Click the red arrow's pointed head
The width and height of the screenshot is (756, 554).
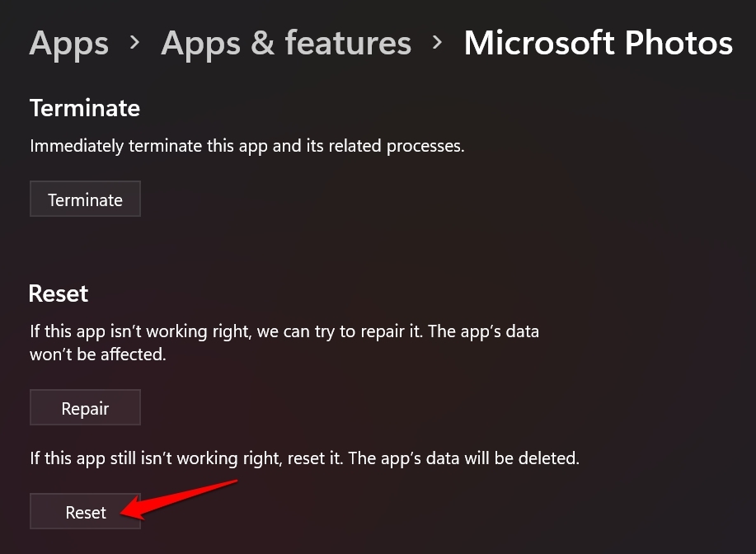tap(126, 514)
